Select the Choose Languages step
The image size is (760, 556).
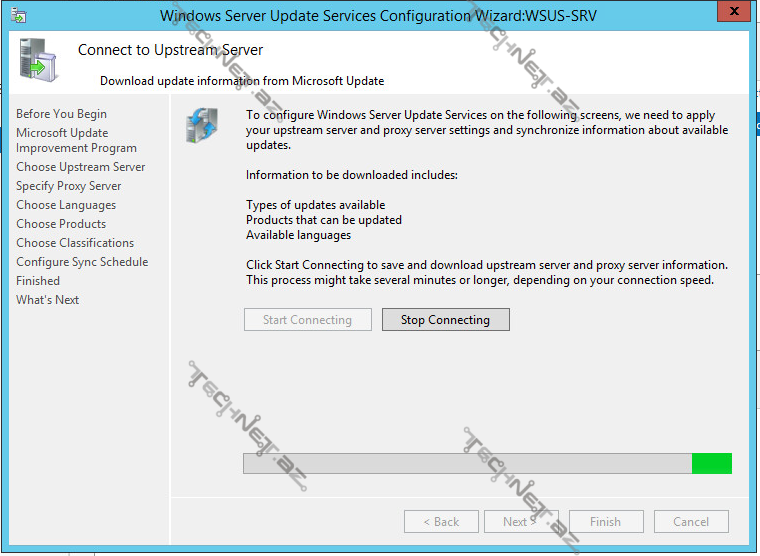(66, 205)
